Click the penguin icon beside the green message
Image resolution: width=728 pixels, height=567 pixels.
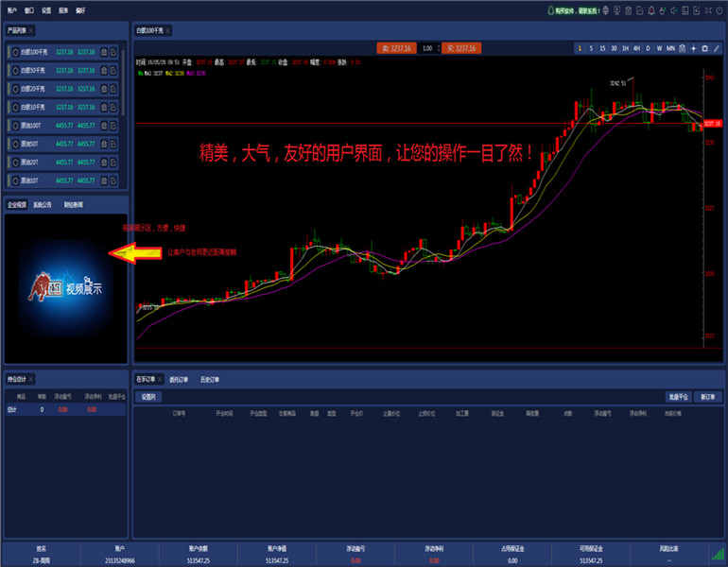click(x=551, y=10)
